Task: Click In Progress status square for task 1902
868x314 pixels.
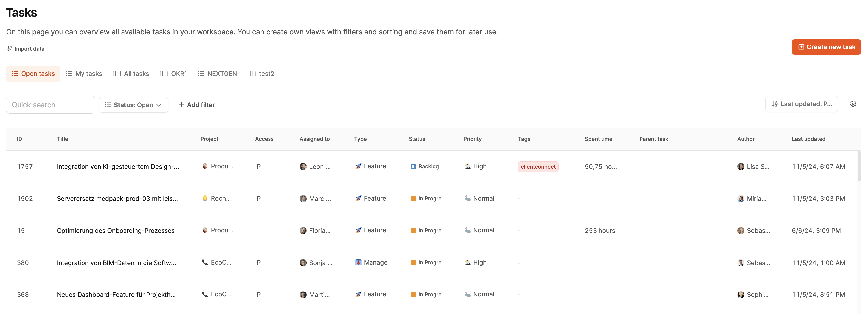Action: [413, 198]
